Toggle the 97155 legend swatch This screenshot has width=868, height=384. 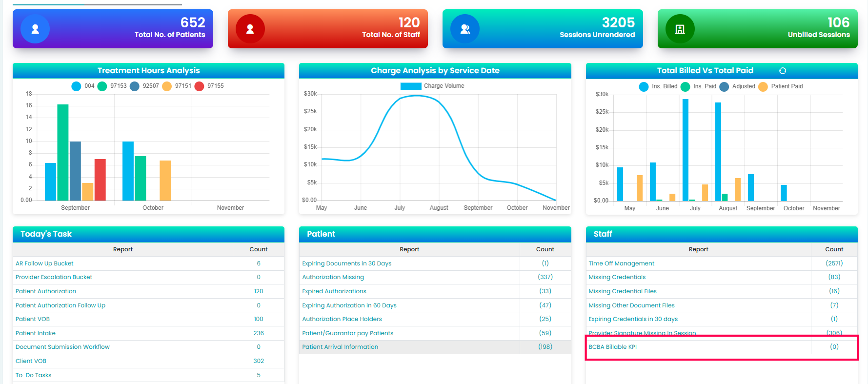click(199, 86)
